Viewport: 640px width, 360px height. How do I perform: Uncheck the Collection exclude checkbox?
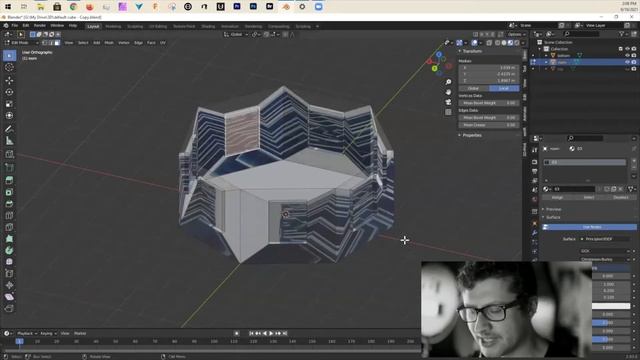[621, 49]
